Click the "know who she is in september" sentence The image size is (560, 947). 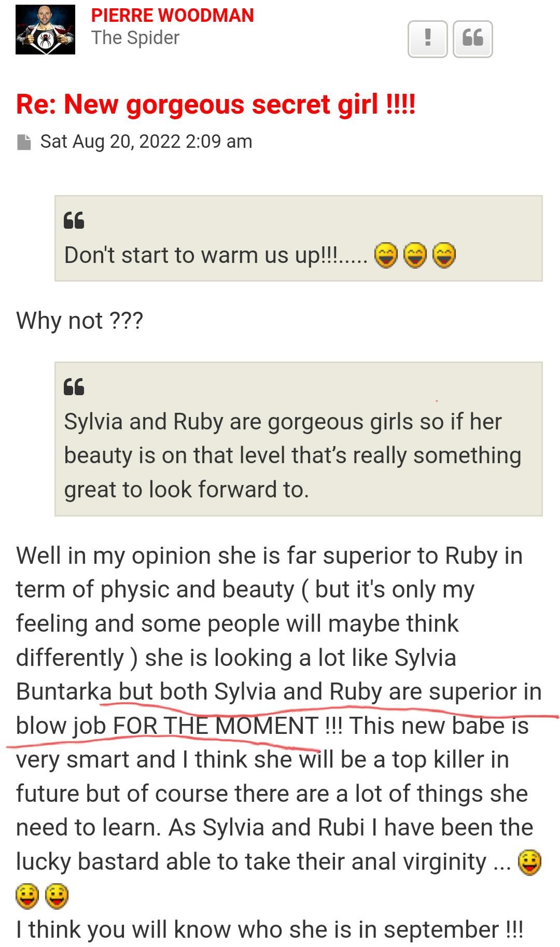tap(269, 929)
